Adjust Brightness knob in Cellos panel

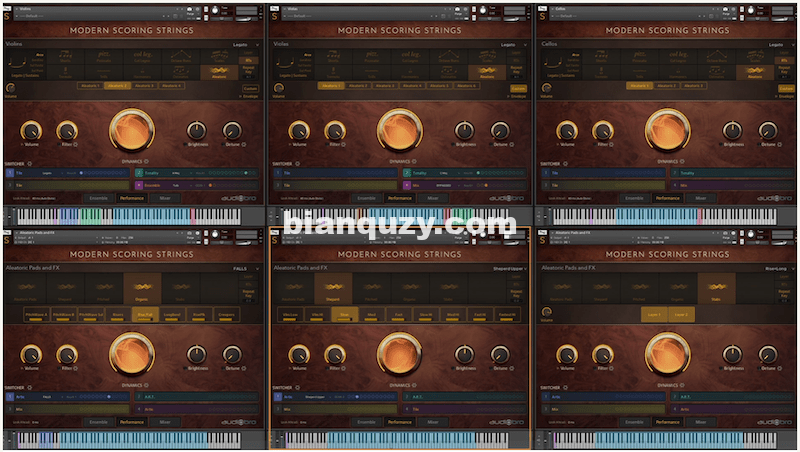click(x=732, y=131)
